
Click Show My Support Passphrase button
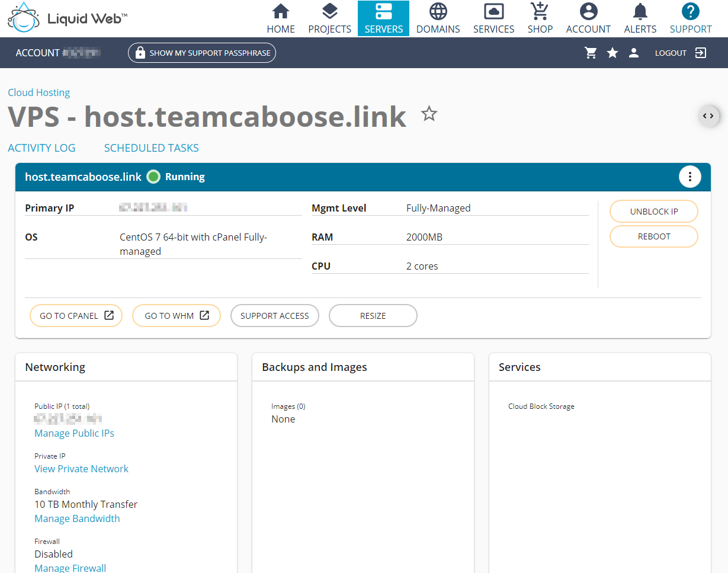(x=202, y=53)
